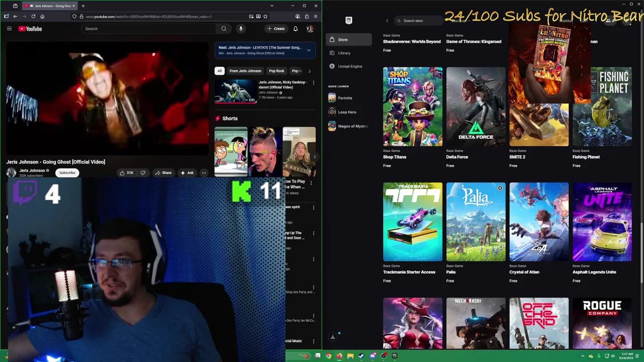The image size is (644, 362).
Task: Like the Going Ghost video
Action: [x=126, y=172]
